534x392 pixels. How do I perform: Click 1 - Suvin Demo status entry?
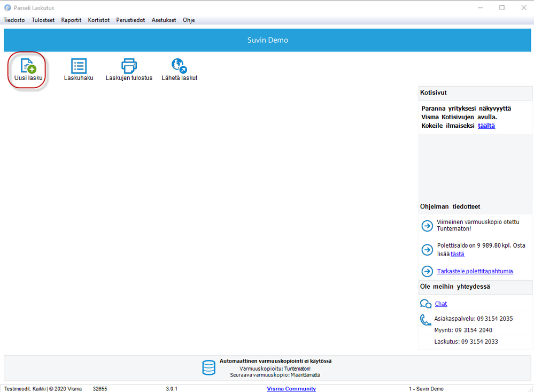[x=426, y=389]
